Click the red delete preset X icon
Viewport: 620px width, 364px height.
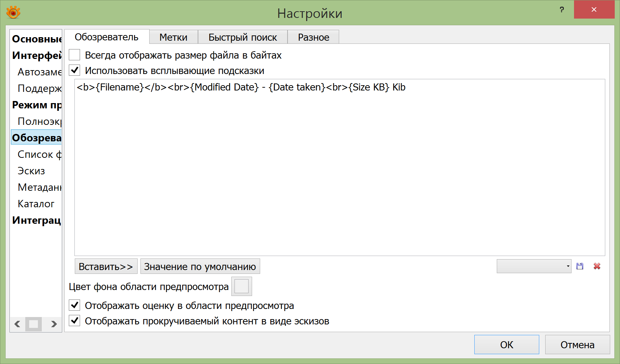(x=597, y=266)
